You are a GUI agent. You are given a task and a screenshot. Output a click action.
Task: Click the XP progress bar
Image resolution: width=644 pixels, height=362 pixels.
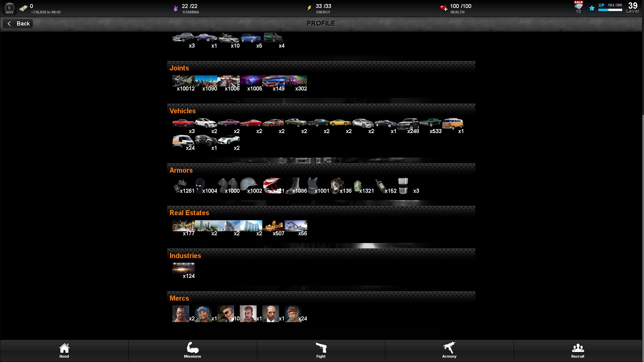pos(610,10)
